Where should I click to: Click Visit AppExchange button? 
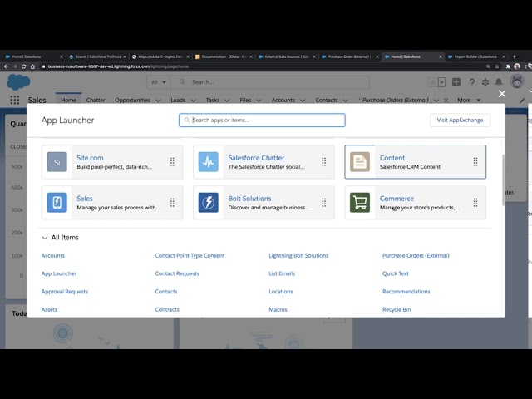tap(460, 120)
